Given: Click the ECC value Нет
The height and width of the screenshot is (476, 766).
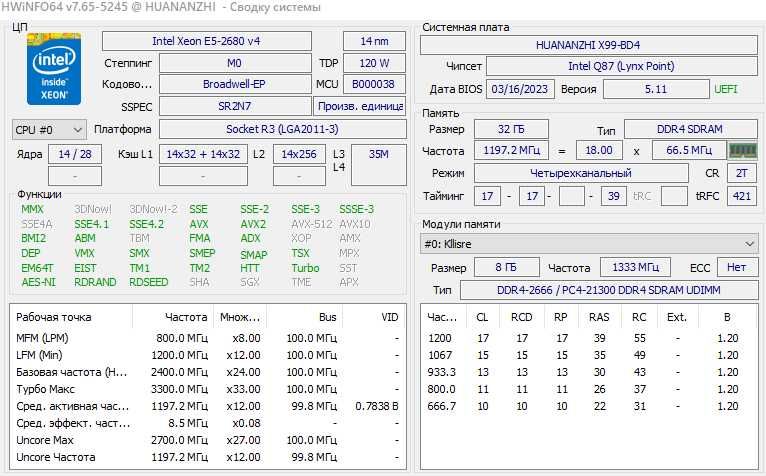Looking at the screenshot, I should click(x=737, y=267).
